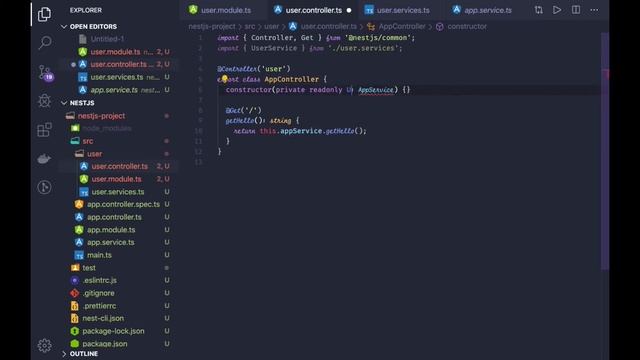This screenshot has height=360, width=640.
Task: Open the package.json file
Action: click(x=104, y=344)
